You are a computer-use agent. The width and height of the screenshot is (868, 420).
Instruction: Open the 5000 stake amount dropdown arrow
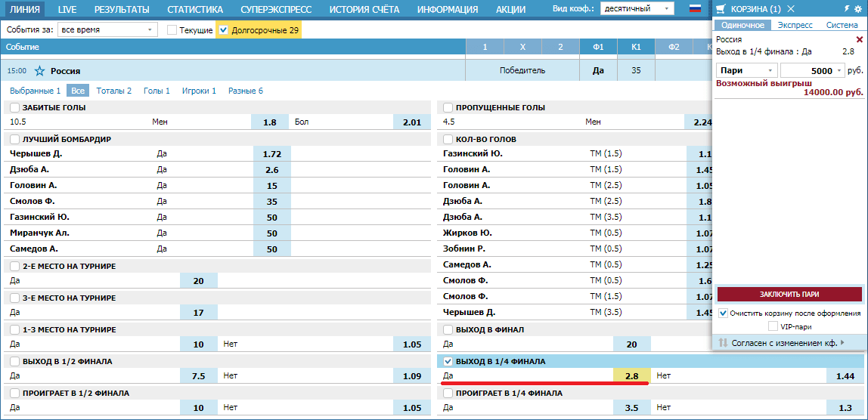pyautogui.click(x=840, y=71)
